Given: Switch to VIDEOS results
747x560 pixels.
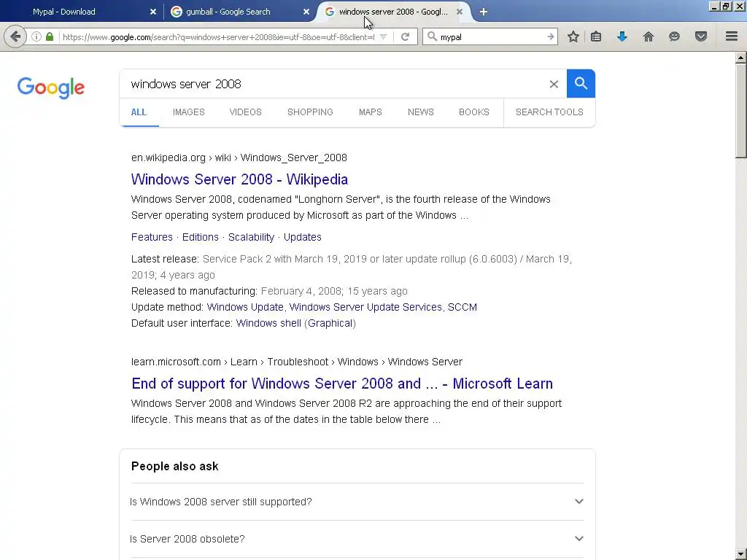Looking at the screenshot, I should (245, 112).
